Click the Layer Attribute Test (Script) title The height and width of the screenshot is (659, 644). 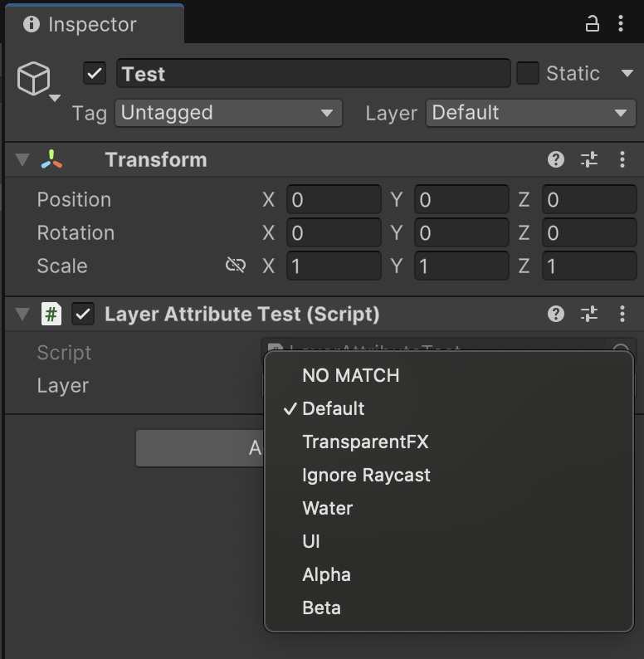[242, 314]
